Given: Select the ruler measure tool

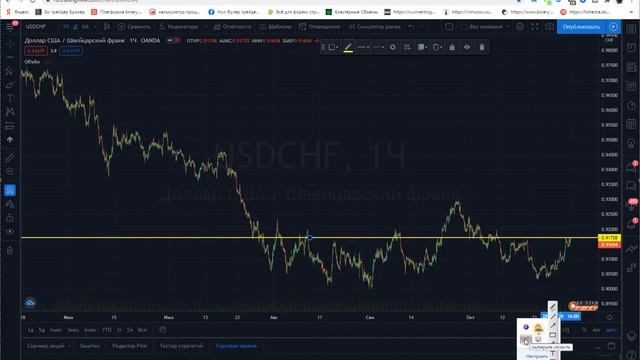Looking at the screenshot, I should click(x=10, y=158).
